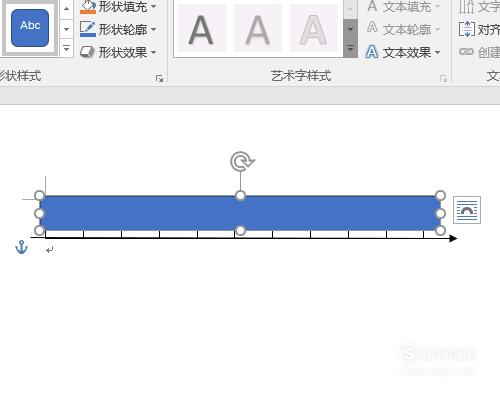Open shape styles dialog launcher
Screen dimensions: 500x400
point(159,78)
